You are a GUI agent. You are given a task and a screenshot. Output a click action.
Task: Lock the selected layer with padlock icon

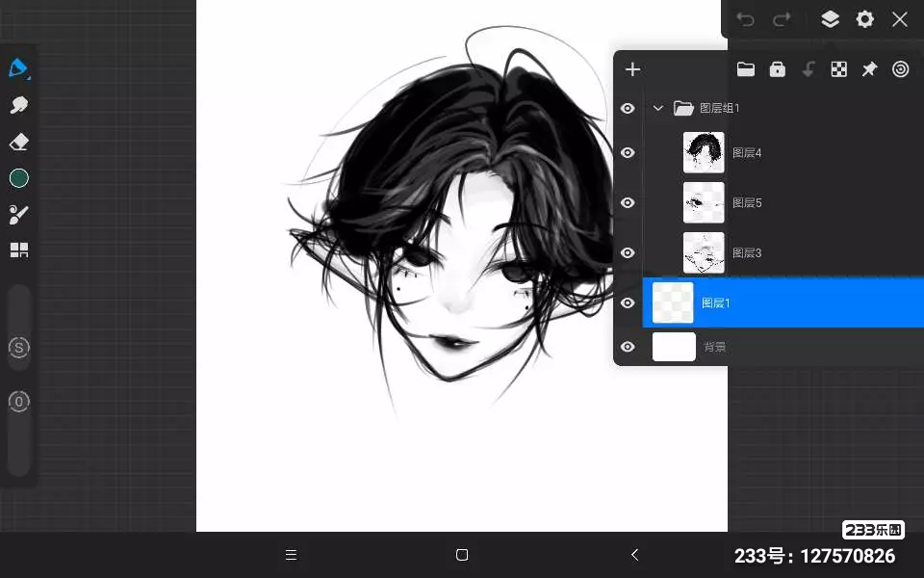coord(777,69)
